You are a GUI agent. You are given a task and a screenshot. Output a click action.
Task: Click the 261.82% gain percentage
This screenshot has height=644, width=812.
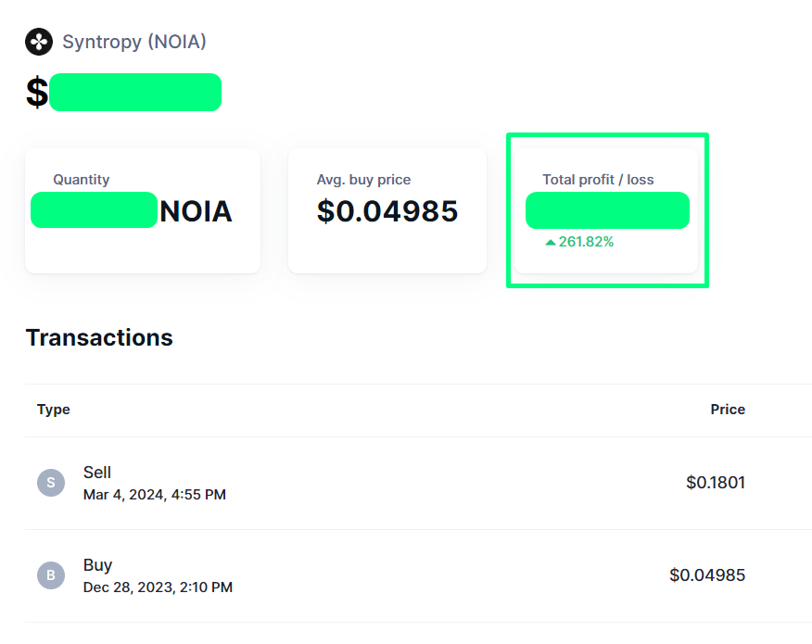[x=586, y=242]
